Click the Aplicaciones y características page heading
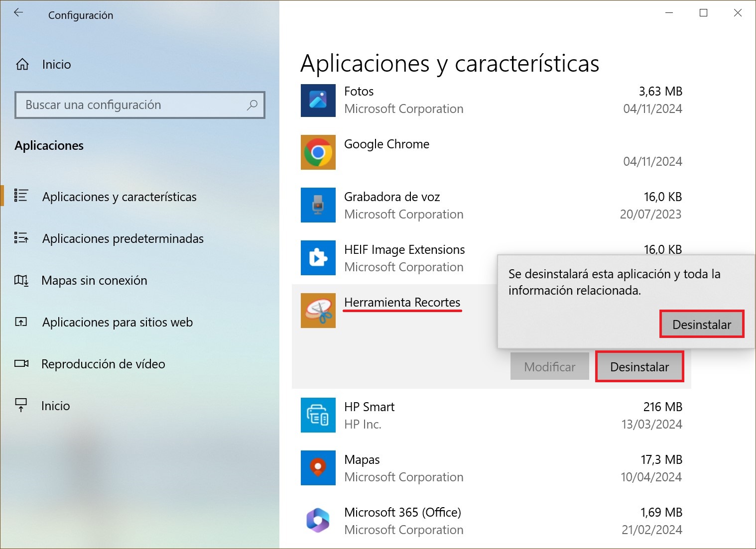The image size is (756, 549). click(450, 64)
